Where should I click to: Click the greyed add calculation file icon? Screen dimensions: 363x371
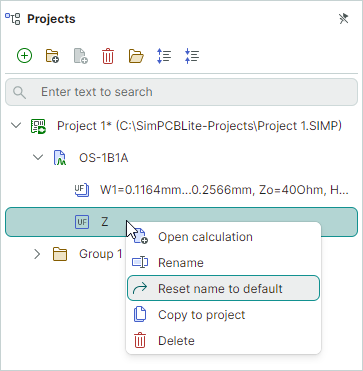click(80, 56)
